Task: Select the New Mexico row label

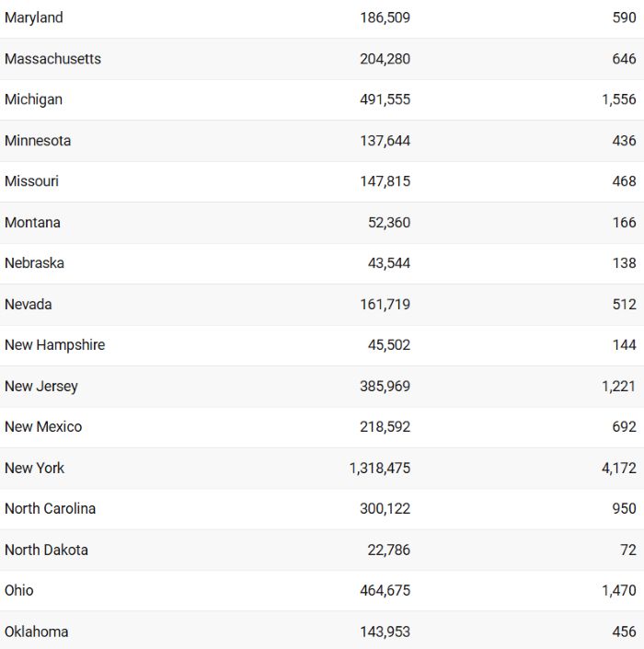Action: click(x=43, y=427)
